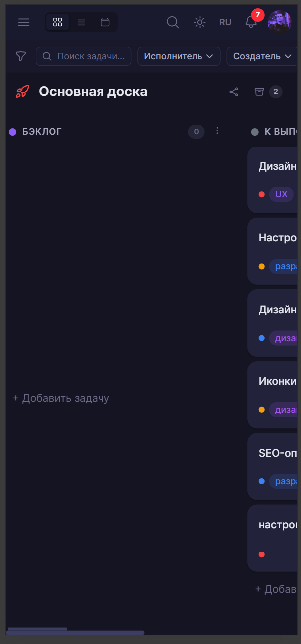
Task: Click the filter funnel icon
Action: [21, 56]
